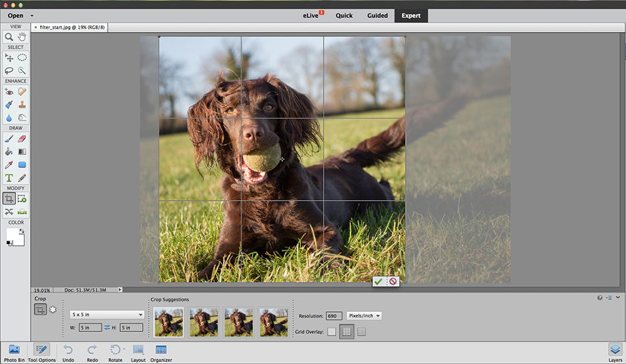The image size is (626, 364).
Task: Commit crop with green checkmark
Action: [378, 281]
